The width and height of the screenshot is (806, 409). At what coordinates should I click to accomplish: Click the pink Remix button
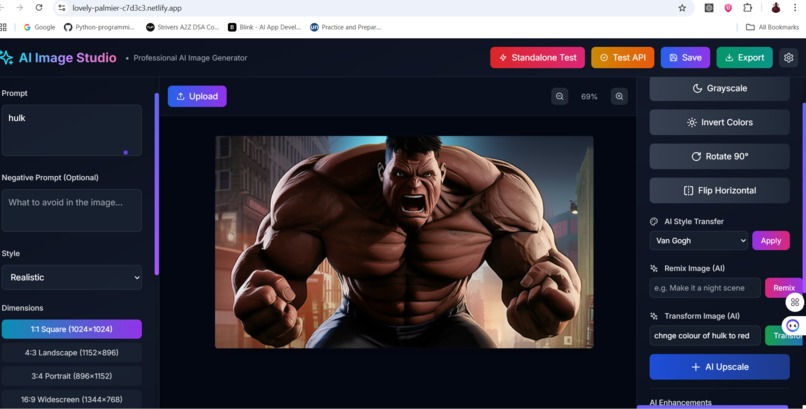click(x=783, y=288)
